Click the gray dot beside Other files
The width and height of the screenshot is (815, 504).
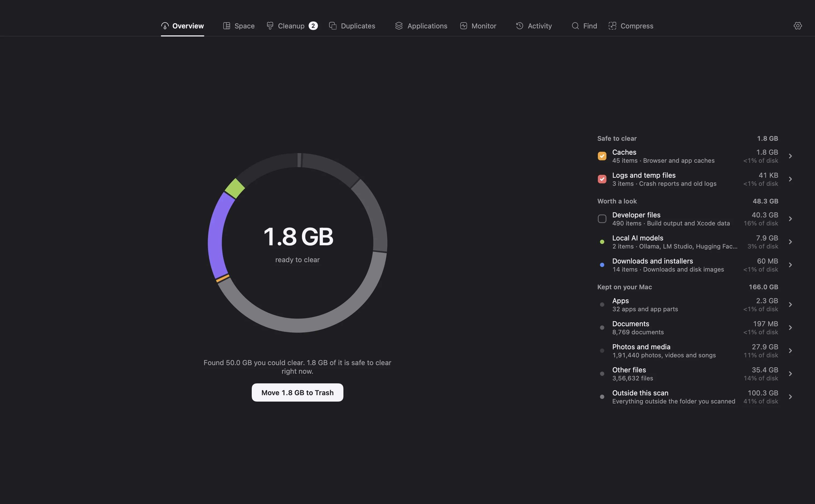pos(602,374)
